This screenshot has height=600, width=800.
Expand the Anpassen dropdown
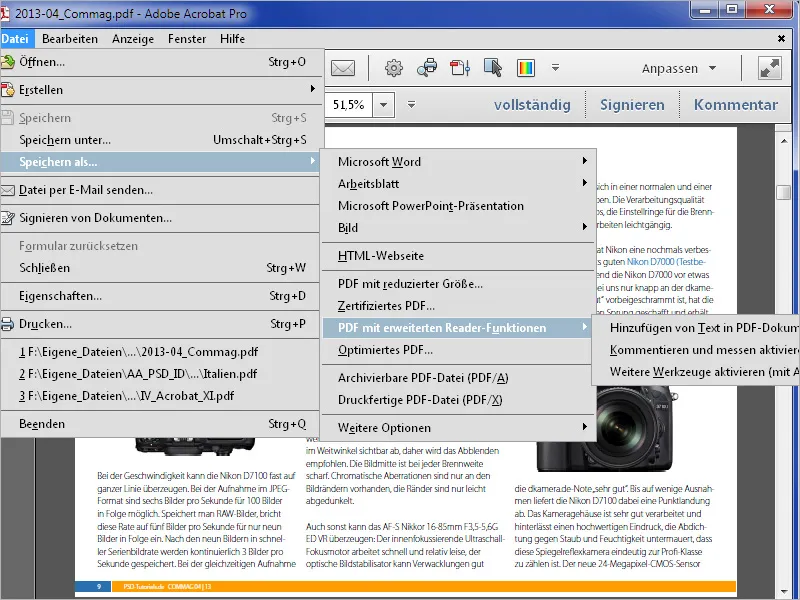coord(713,68)
